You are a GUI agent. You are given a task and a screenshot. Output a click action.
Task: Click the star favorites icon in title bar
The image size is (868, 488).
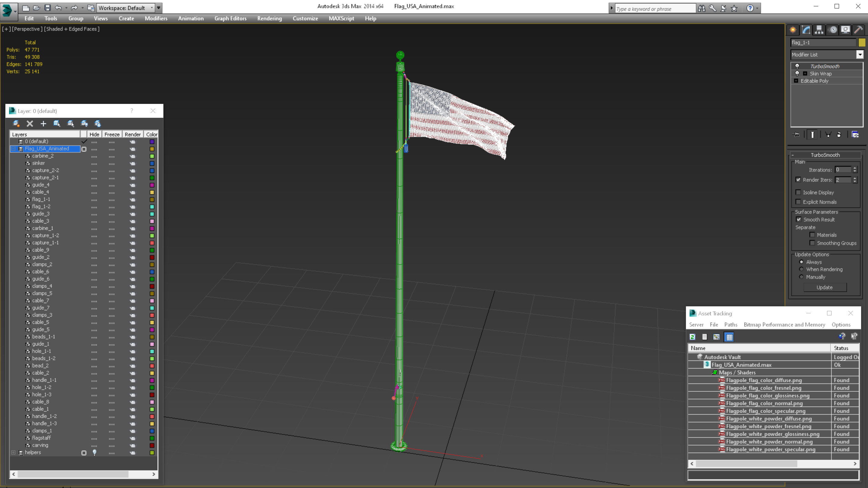[x=734, y=8]
